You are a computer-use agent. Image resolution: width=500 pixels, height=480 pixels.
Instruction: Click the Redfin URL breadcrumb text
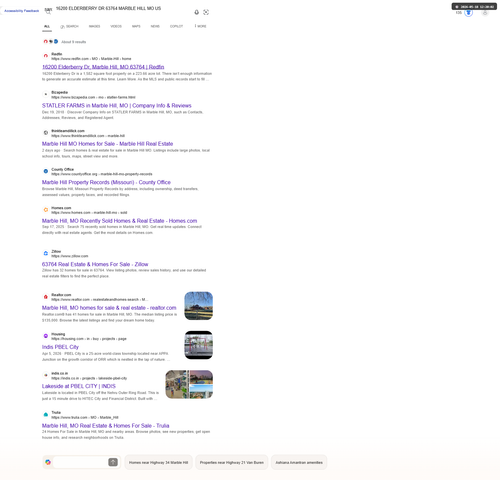click(x=91, y=59)
